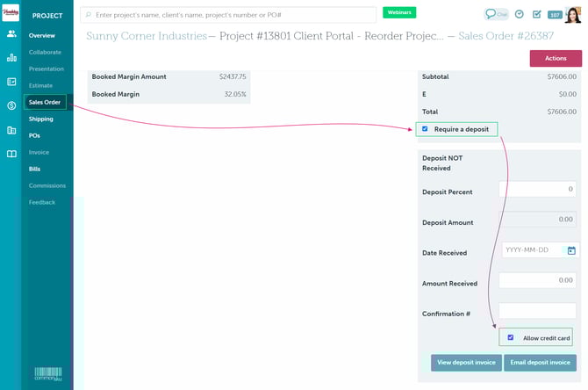Open the POs section in sidebar

34,135
